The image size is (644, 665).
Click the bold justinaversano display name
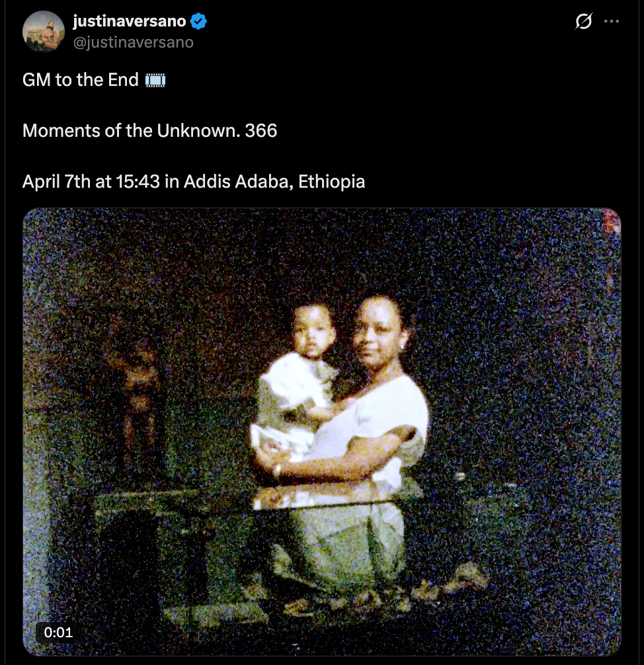[x=129, y=22]
